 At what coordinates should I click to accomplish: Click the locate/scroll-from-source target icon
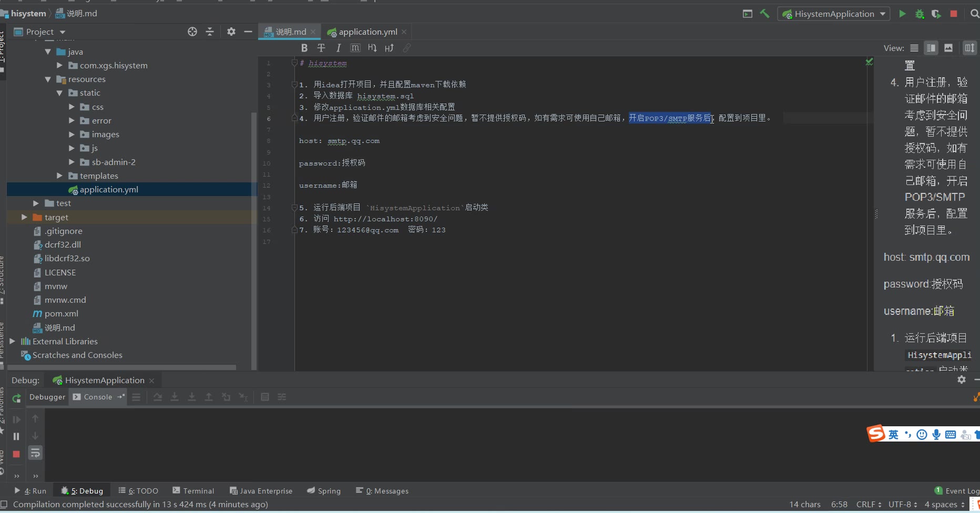tap(192, 32)
